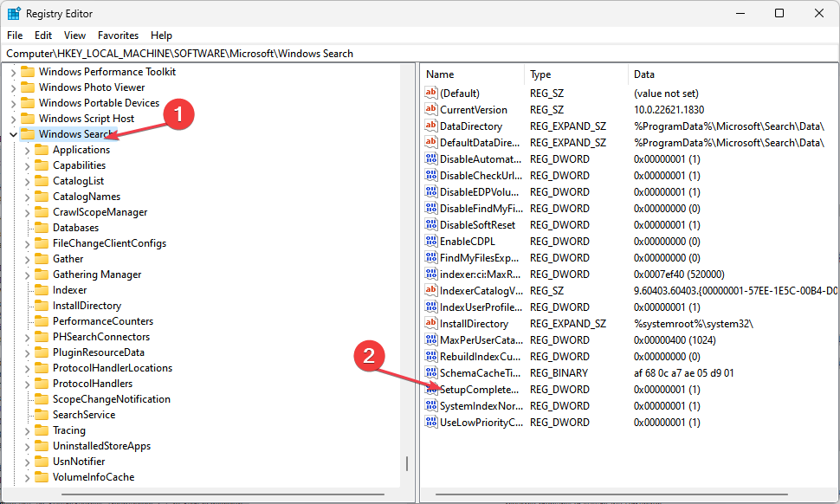840x504 pixels.
Task: Collapse the Windows Search tree node
Action: (x=12, y=133)
